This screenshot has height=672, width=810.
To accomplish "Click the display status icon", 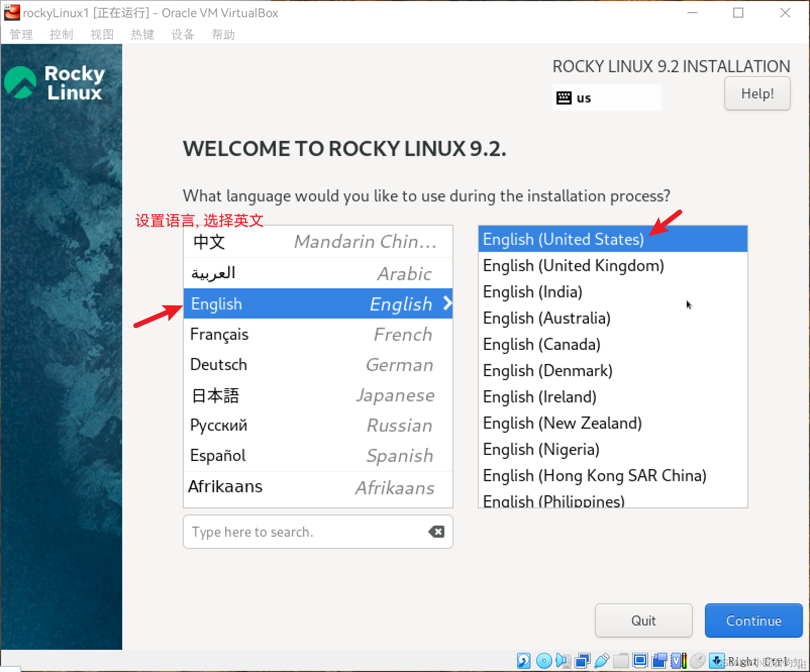I will point(640,660).
